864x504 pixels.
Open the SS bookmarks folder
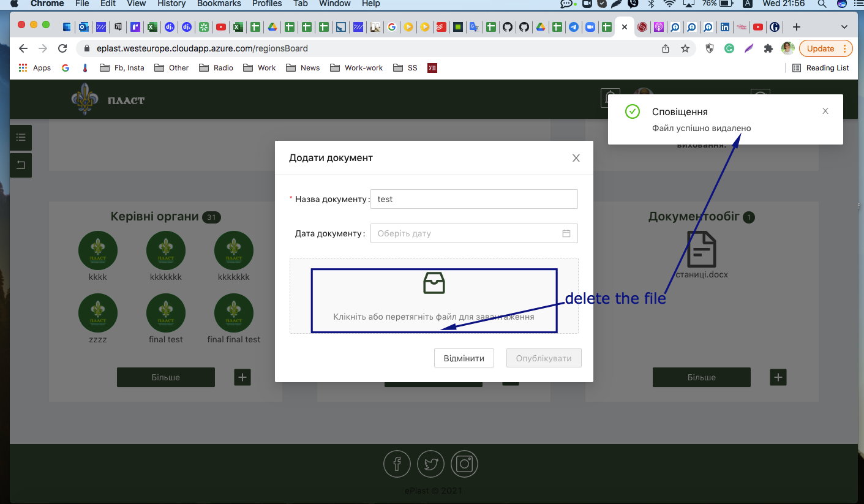(405, 67)
